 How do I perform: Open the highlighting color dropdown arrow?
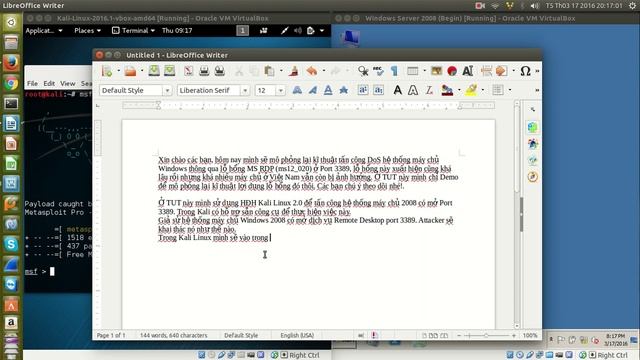pyautogui.click(x=482, y=90)
